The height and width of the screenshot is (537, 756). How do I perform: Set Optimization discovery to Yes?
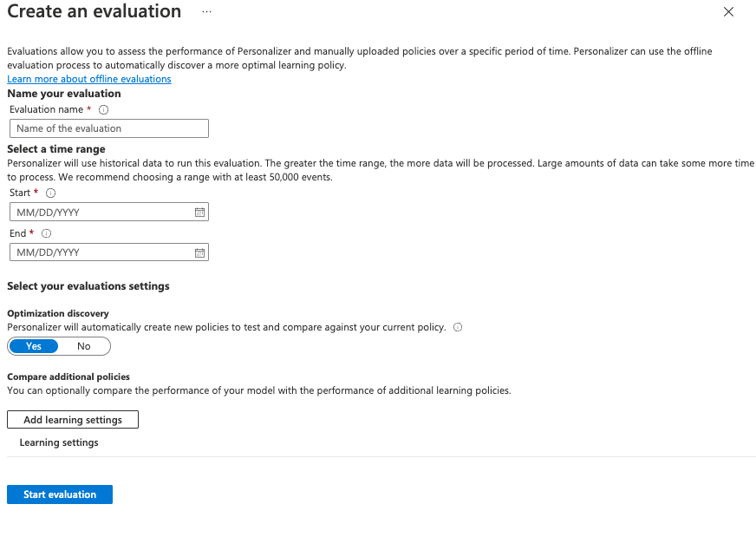(x=34, y=346)
